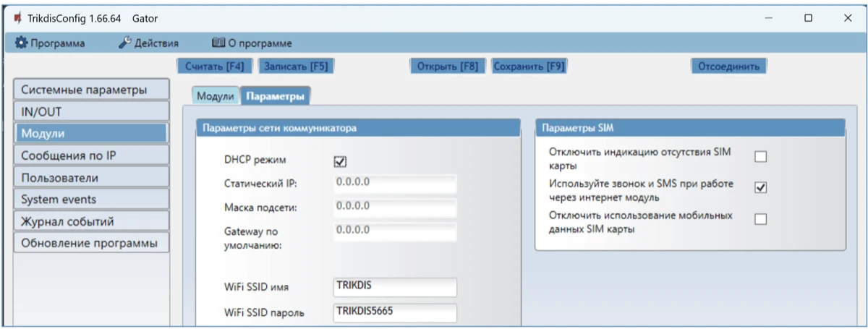Image resolution: width=868 pixels, height=329 pixels.
Task: Focus the WiFi SSID пароль field
Action: coord(394,312)
